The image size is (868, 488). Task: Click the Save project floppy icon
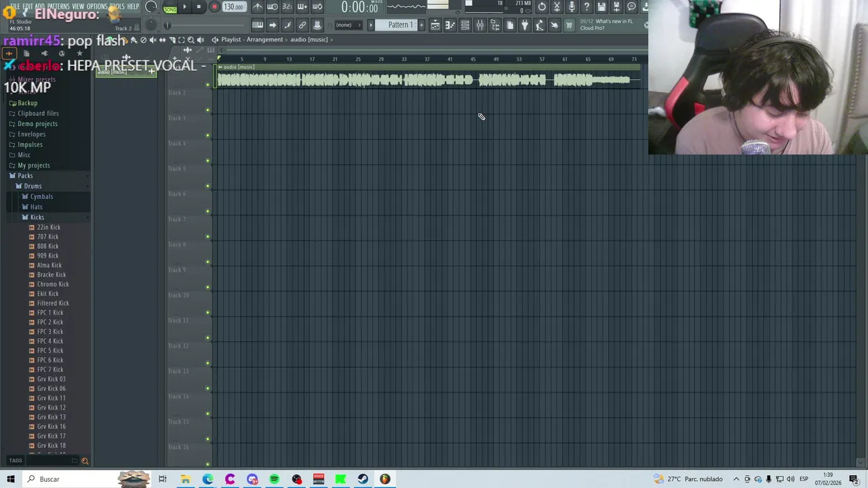tap(601, 7)
